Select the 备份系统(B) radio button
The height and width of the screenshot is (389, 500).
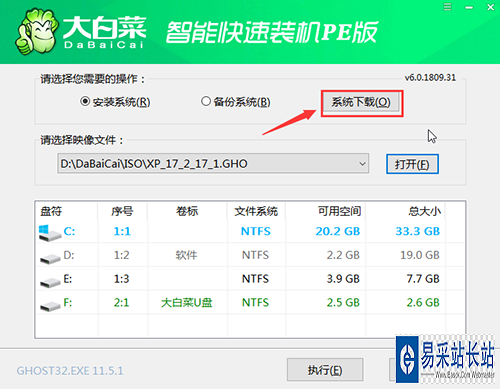point(235,101)
